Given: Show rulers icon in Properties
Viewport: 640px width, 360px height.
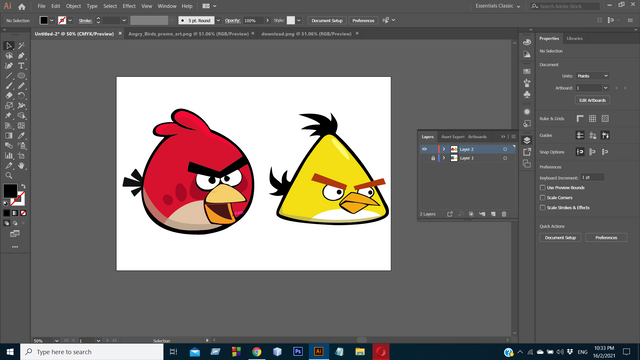Looking at the screenshot, I should 580,119.
